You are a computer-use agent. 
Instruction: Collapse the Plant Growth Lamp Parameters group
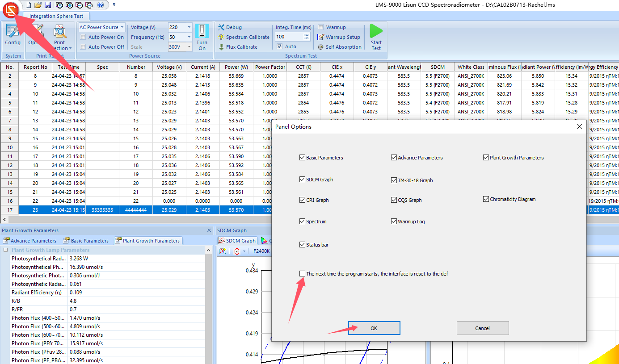point(5,250)
